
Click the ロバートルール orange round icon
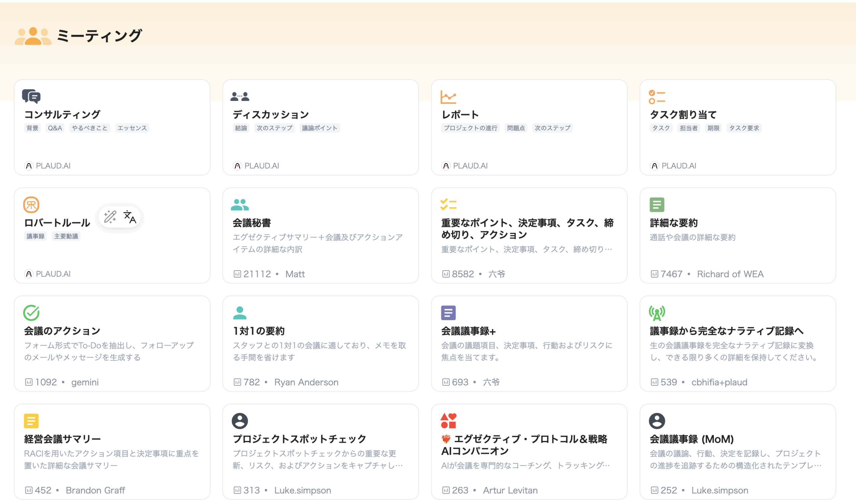[31, 205]
